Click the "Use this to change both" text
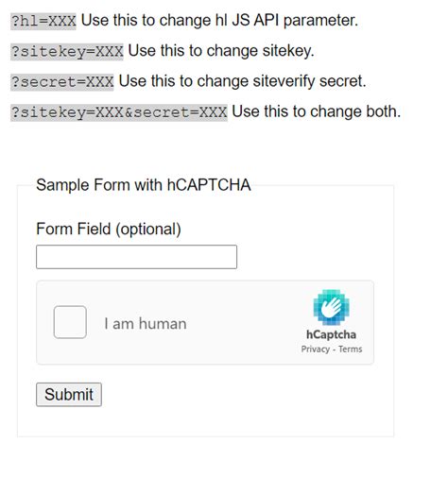The image size is (448, 477). tap(317, 111)
